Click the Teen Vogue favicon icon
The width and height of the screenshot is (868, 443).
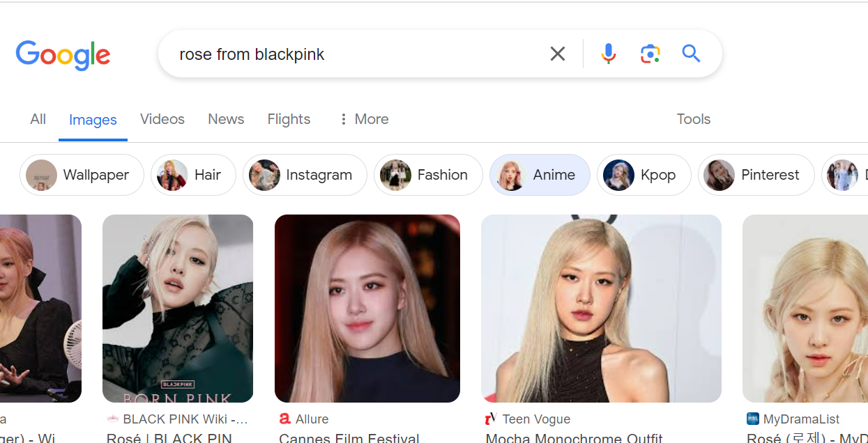click(x=490, y=419)
